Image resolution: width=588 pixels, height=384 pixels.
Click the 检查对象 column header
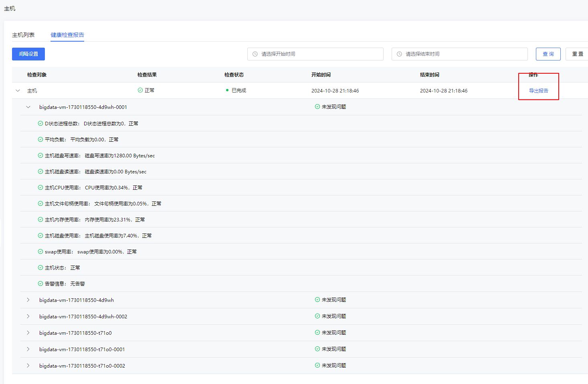[37, 75]
